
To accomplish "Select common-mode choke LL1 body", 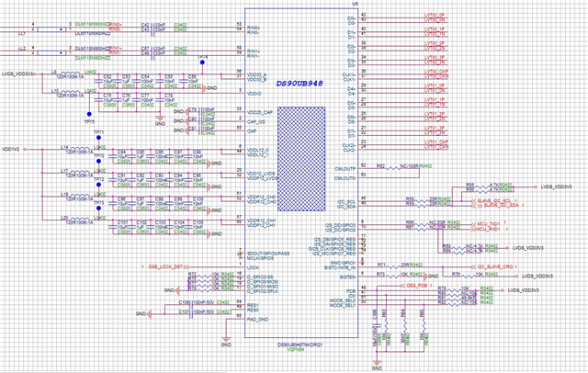I will tap(51, 29).
